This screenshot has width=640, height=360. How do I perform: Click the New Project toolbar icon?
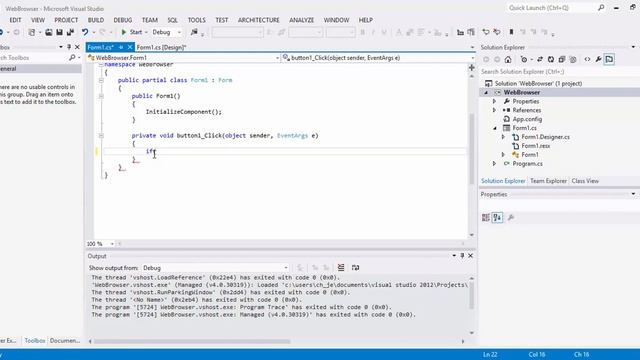point(31,32)
